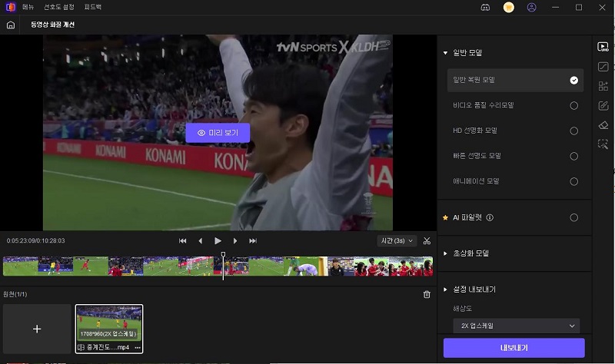Click the 내보내기 export button

coord(514,348)
